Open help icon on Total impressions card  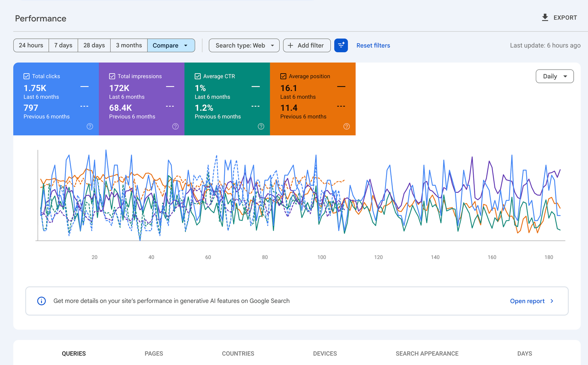coord(175,126)
